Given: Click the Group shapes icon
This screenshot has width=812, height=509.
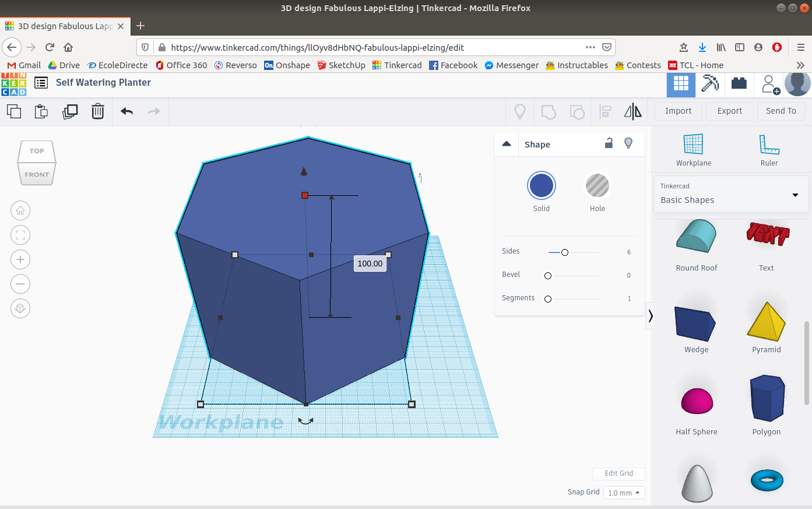Looking at the screenshot, I should 549,111.
